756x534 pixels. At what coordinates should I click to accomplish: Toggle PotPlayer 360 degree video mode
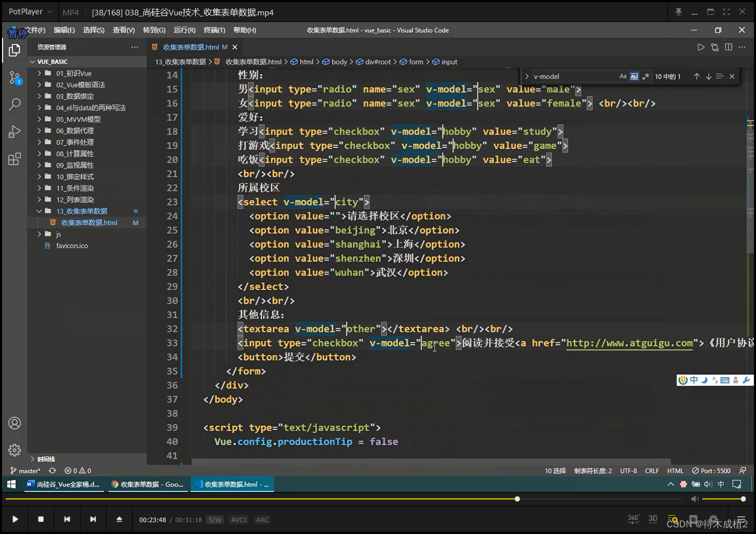point(634,519)
